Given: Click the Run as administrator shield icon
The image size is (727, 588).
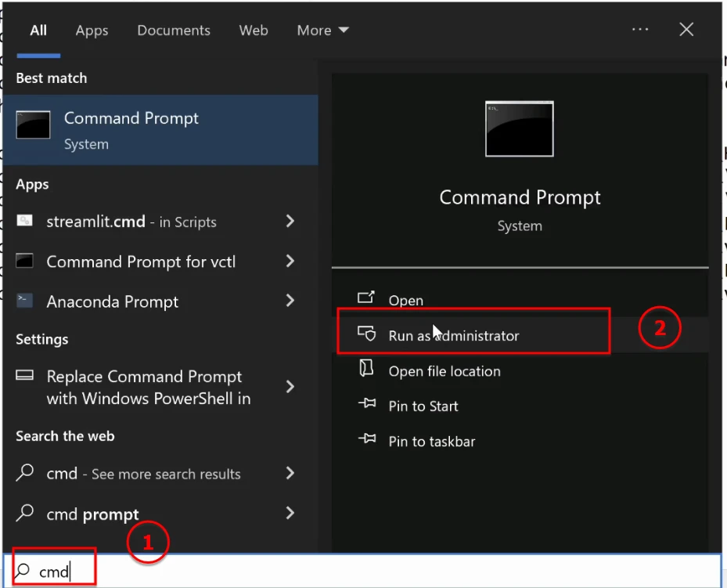Looking at the screenshot, I should (x=366, y=335).
